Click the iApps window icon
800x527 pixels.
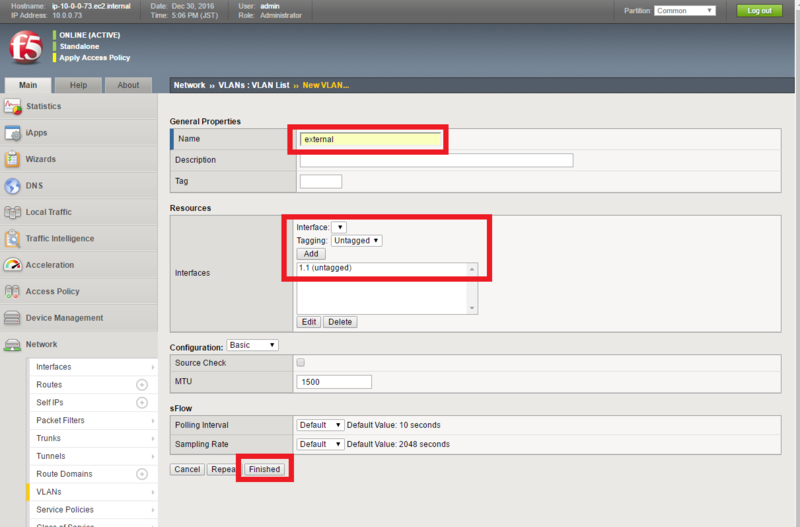(12, 133)
